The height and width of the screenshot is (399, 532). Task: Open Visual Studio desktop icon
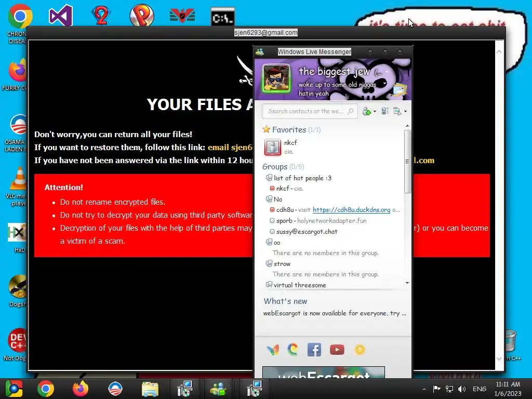pos(61,16)
